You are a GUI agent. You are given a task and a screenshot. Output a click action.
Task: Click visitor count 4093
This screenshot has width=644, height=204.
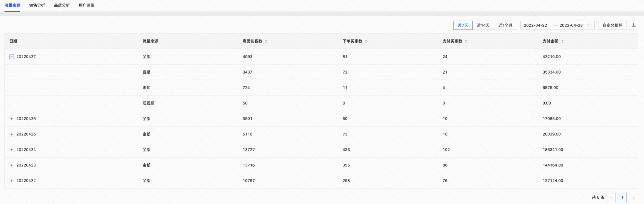coord(247,57)
